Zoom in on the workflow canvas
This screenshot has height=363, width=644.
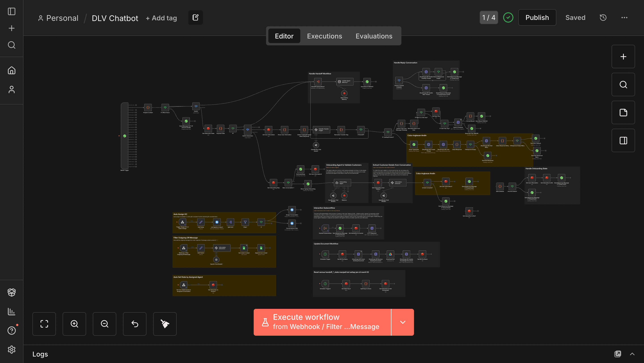(74, 324)
